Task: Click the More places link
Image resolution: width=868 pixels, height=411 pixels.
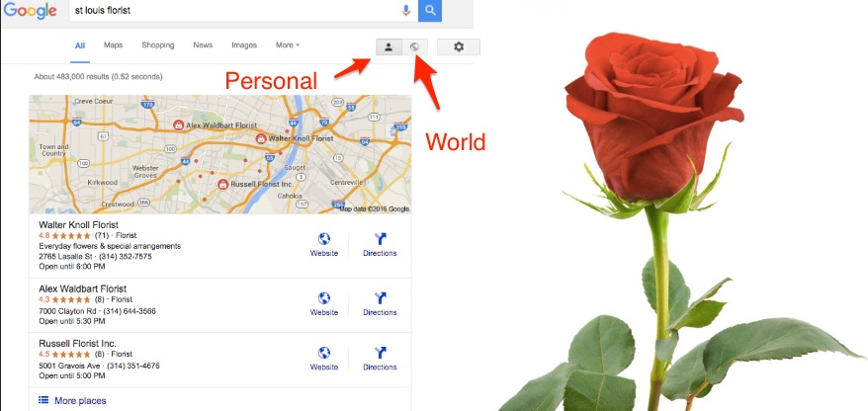Action: click(72, 400)
